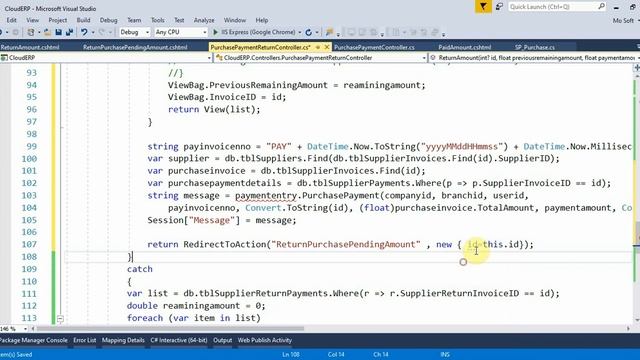This screenshot has width=640, height=360.
Task: Switch to SP_Purchase.cs tab
Action: click(535, 47)
